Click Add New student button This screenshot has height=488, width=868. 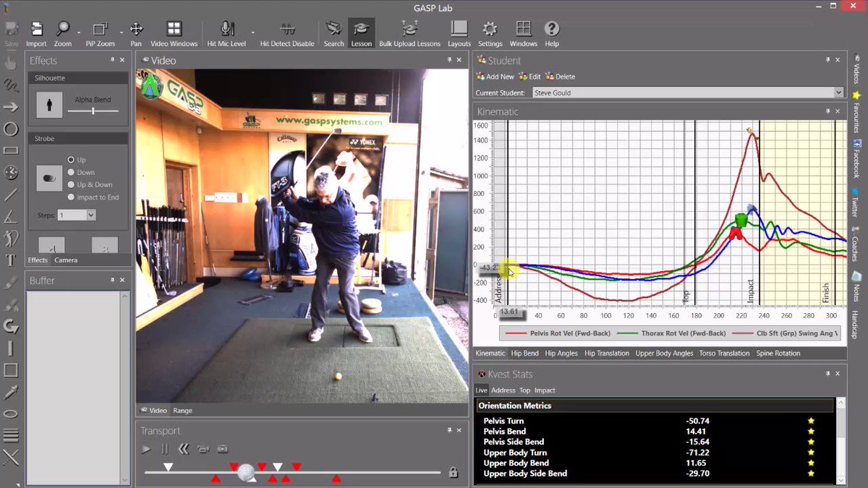coord(495,77)
